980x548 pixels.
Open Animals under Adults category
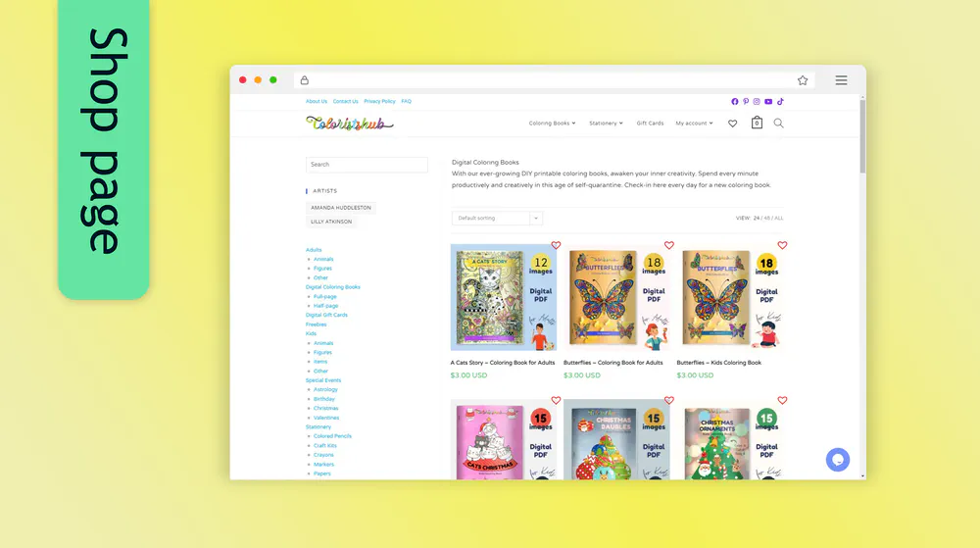(x=323, y=260)
